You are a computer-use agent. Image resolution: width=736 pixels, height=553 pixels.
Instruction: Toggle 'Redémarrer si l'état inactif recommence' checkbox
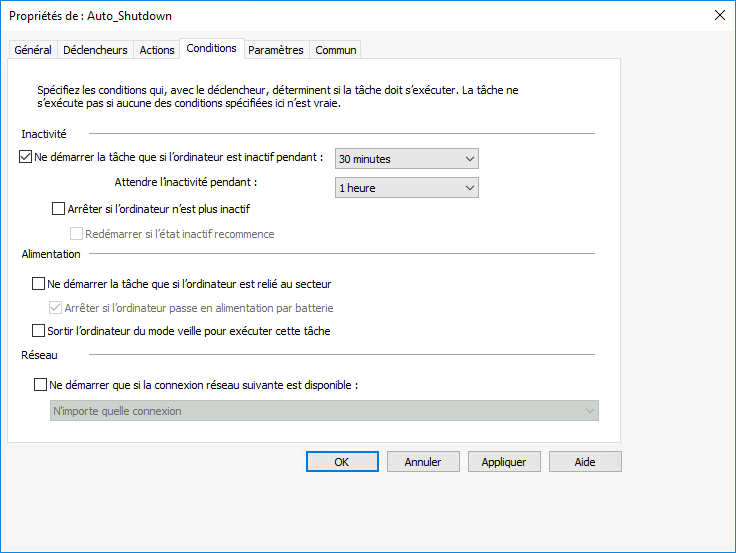(x=77, y=233)
